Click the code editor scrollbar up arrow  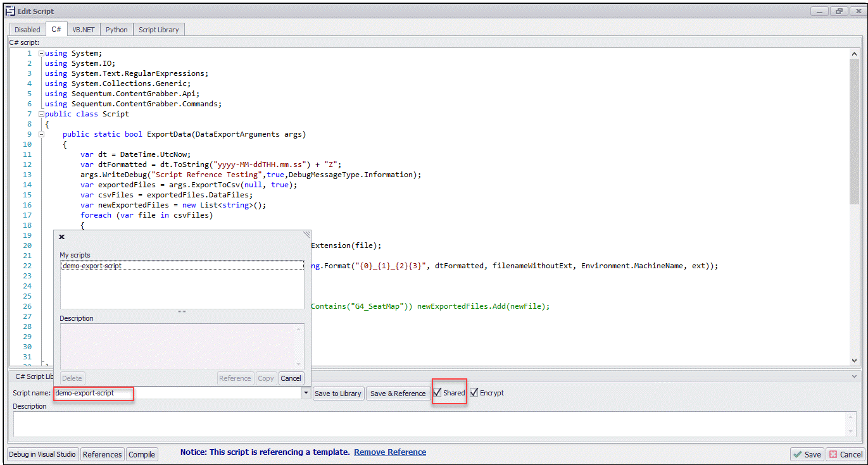(x=855, y=53)
